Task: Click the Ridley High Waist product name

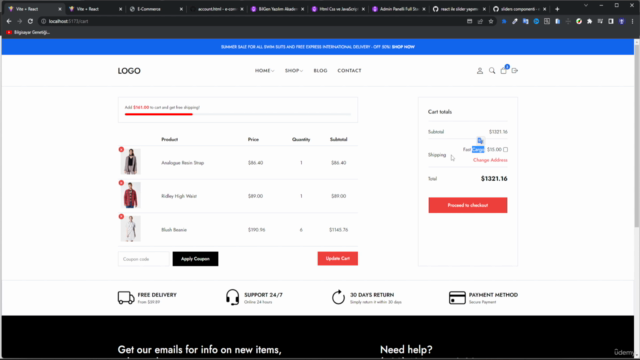Action: 179,196
